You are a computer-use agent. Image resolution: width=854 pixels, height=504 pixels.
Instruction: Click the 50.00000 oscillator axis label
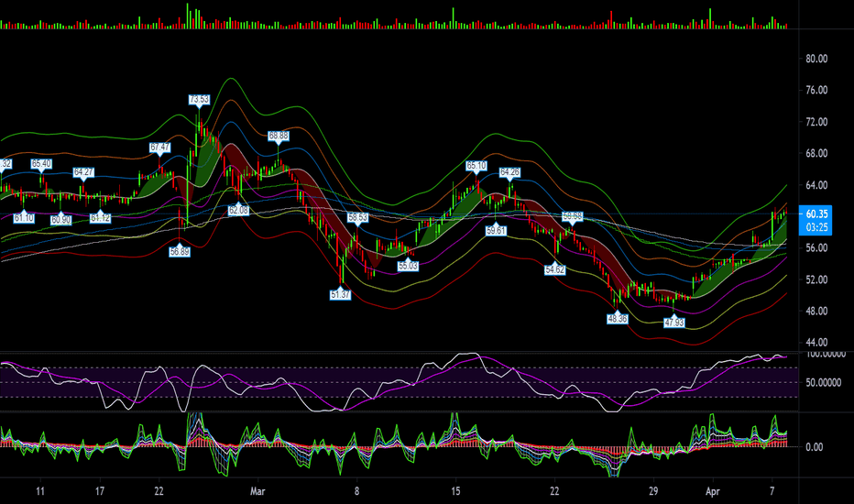point(825,383)
